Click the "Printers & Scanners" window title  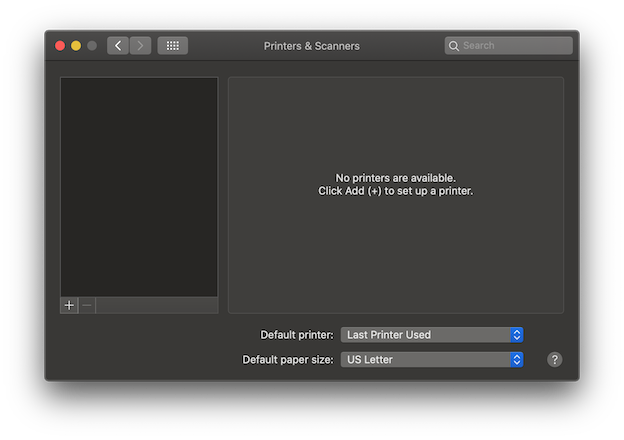coord(311,46)
